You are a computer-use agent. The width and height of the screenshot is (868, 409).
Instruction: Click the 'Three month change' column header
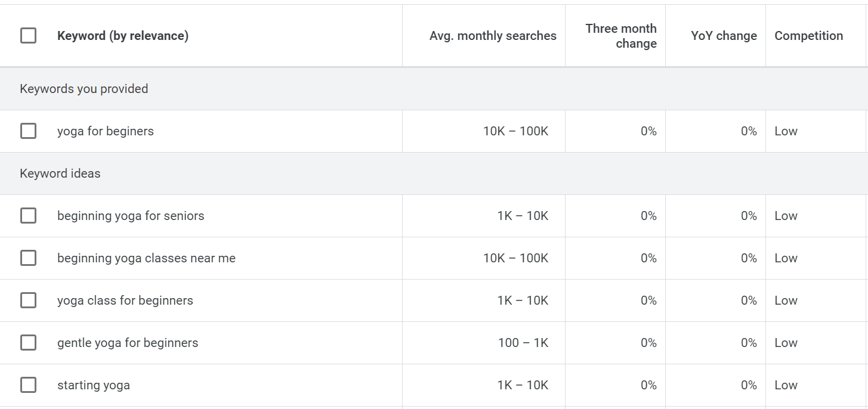[x=621, y=35]
